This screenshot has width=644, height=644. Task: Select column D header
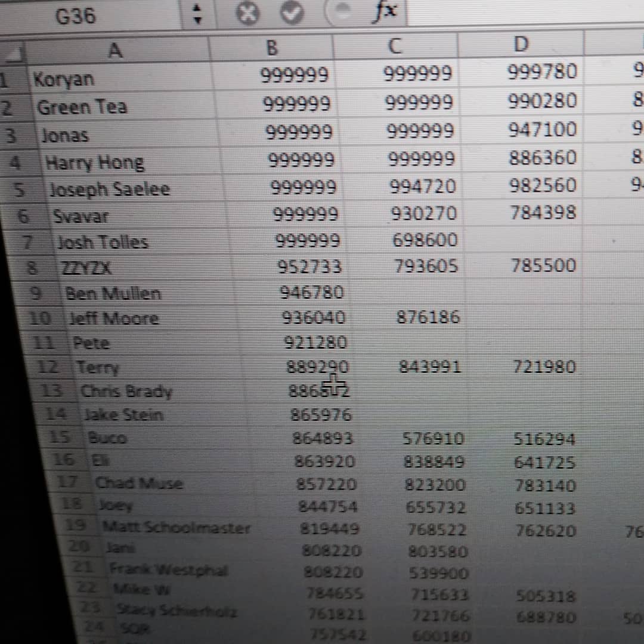pos(520,44)
